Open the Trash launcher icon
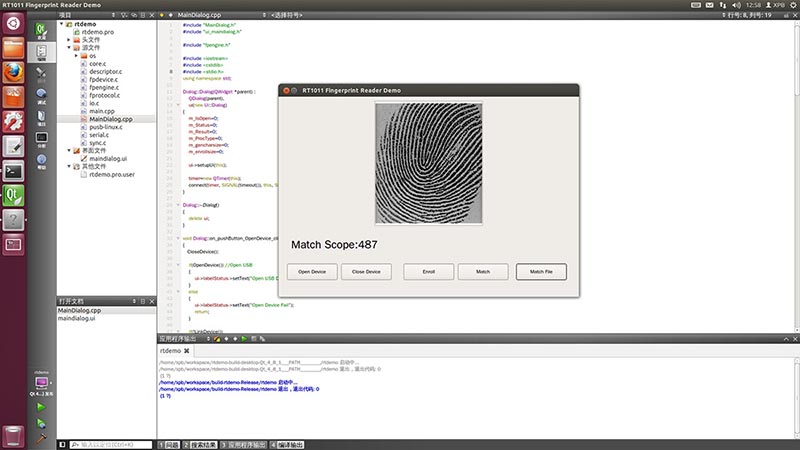 pos(13,437)
